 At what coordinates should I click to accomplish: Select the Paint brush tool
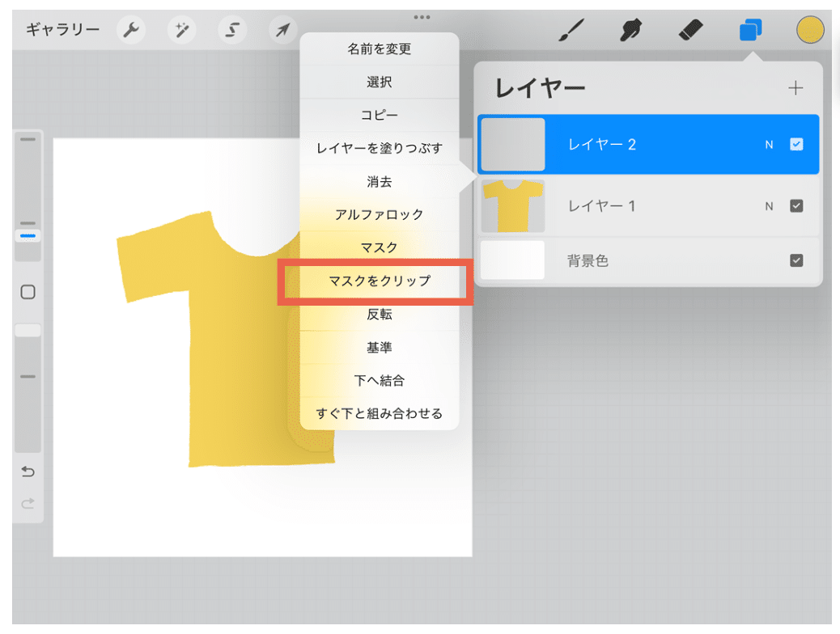pos(571,30)
